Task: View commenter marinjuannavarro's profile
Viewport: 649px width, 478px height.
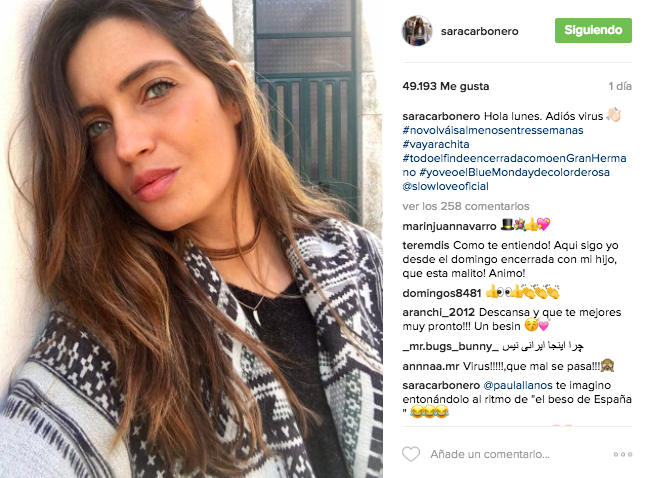Action: pos(449,226)
